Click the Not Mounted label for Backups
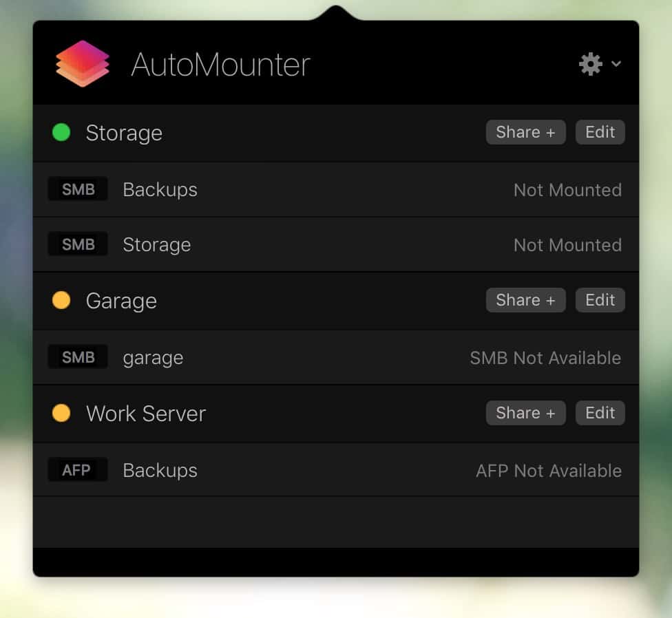The height and width of the screenshot is (618, 672). pyautogui.click(x=567, y=190)
